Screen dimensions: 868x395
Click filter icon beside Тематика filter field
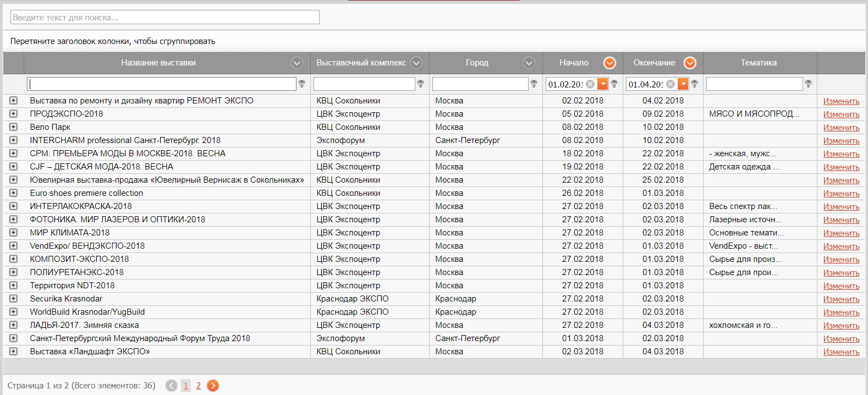[808, 84]
